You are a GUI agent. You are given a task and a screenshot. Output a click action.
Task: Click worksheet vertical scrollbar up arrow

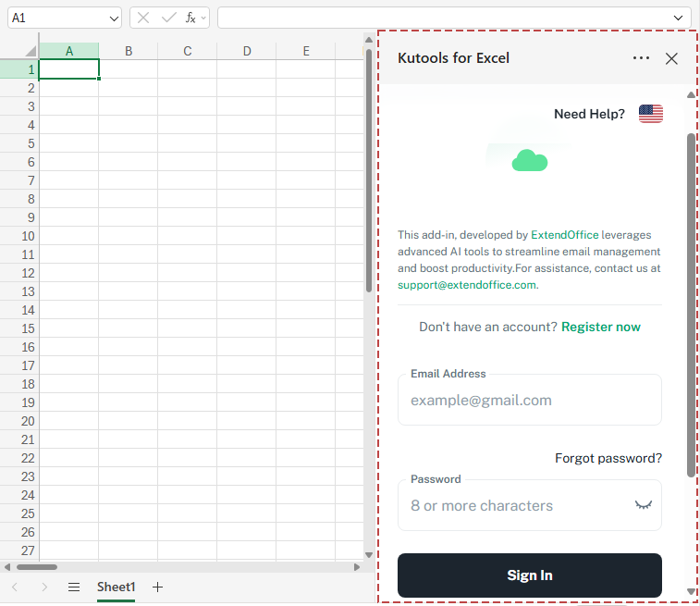click(369, 40)
